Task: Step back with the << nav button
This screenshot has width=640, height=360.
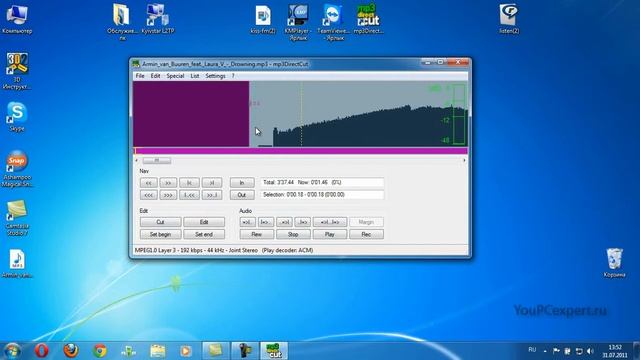Action: [x=149, y=182]
